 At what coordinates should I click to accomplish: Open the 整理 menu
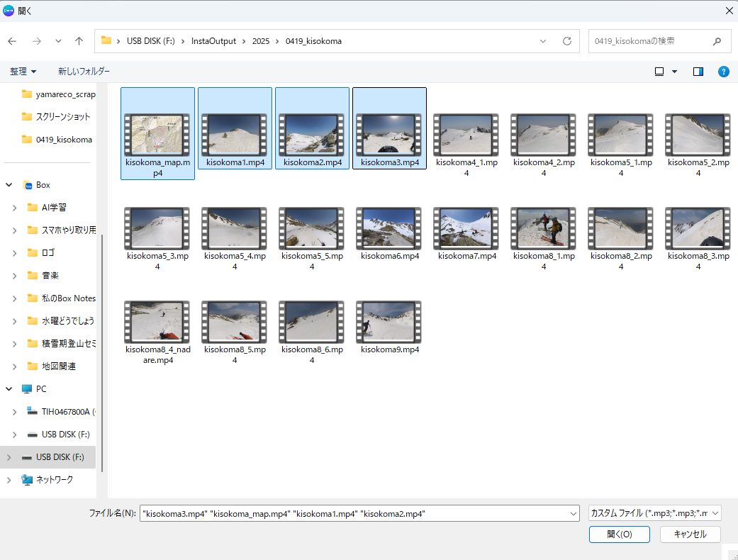pos(23,72)
